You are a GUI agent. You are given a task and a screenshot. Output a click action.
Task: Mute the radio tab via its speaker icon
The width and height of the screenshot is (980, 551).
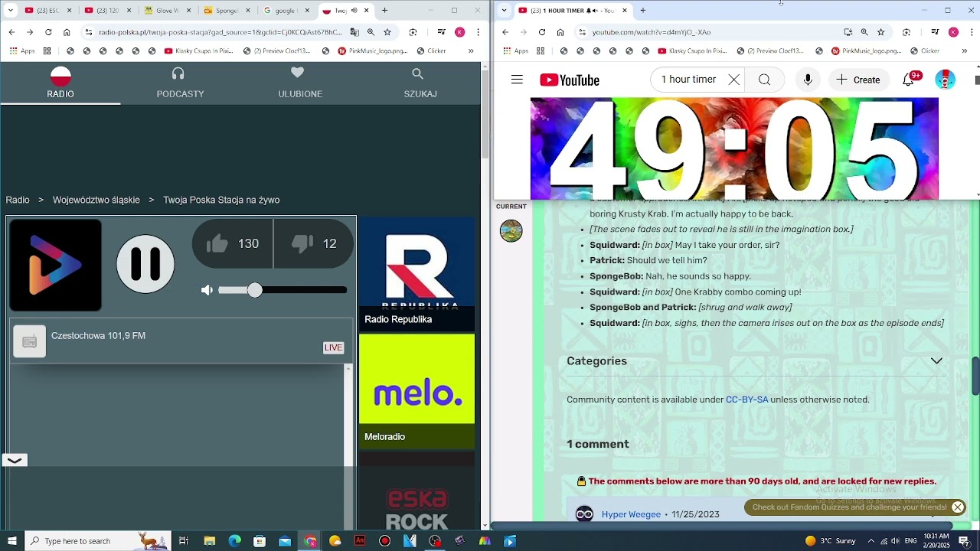tap(354, 11)
